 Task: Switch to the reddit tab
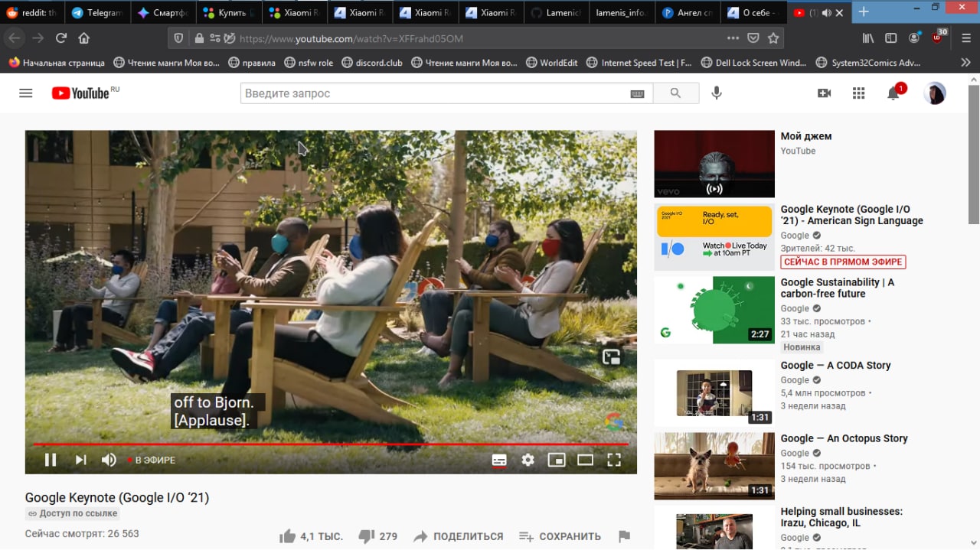coord(33,12)
